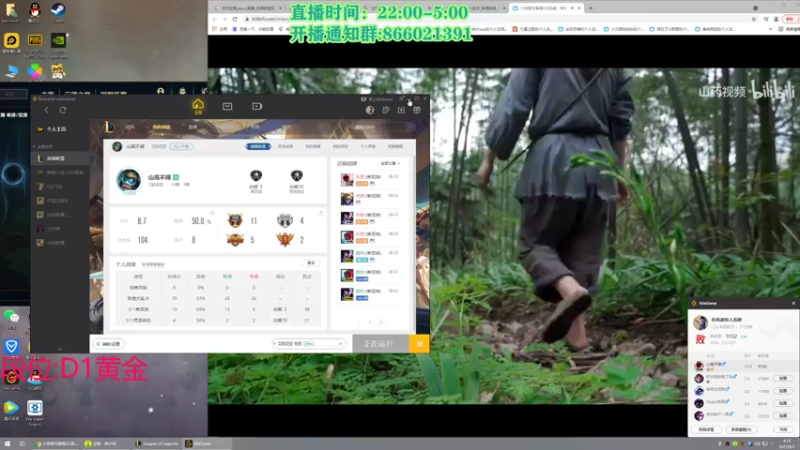Open the first recent match record
This screenshot has height=450, width=800.
click(x=370, y=180)
